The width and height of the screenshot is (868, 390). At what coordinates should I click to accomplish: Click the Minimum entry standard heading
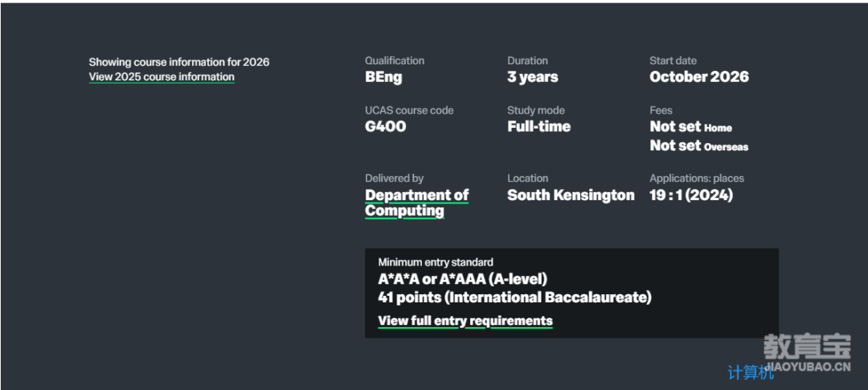(x=436, y=262)
